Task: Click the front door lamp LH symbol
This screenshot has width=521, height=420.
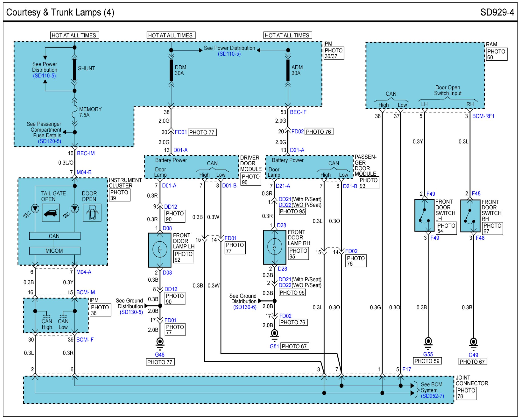Action: 159,250
